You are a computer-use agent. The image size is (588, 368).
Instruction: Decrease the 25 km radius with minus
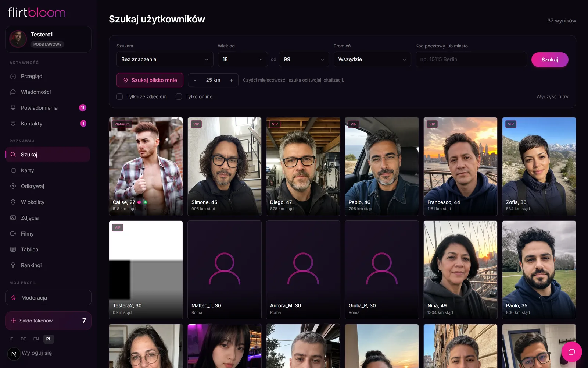[x=195, y=81]
